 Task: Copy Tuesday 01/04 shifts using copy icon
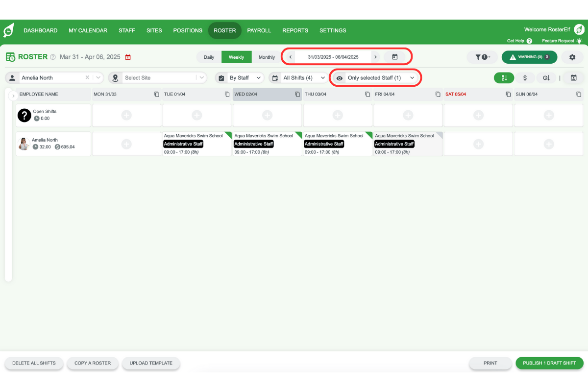click(x=227, y=94)
